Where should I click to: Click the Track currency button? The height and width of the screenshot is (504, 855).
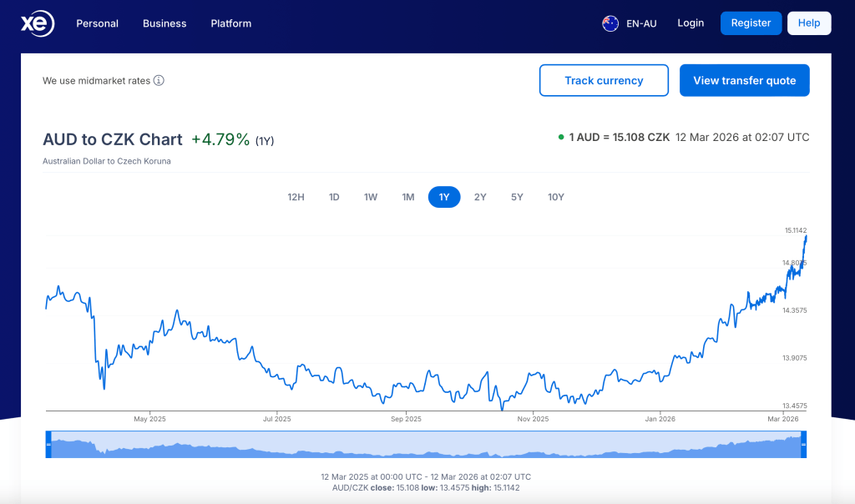click(604, 81)
